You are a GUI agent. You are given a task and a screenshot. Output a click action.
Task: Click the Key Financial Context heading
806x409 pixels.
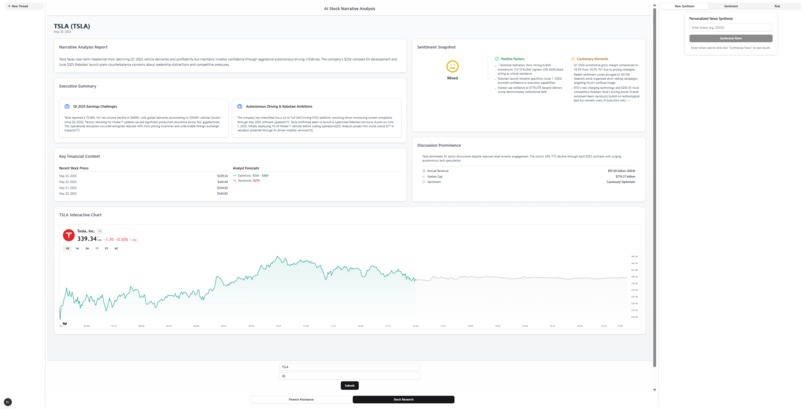(x=80, y=156)
